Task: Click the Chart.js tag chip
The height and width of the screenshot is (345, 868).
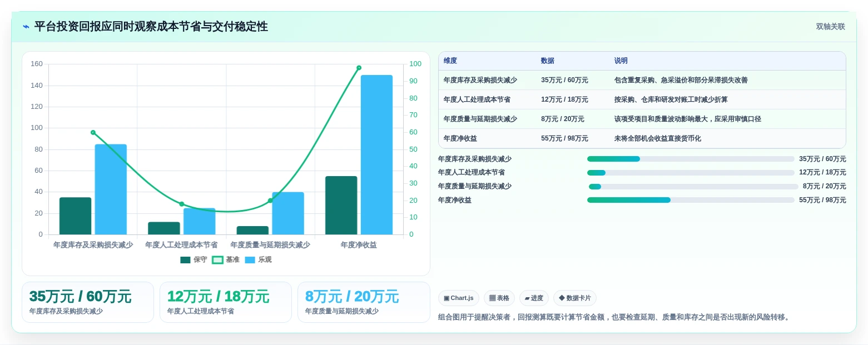Action: [x=459, y=298]
